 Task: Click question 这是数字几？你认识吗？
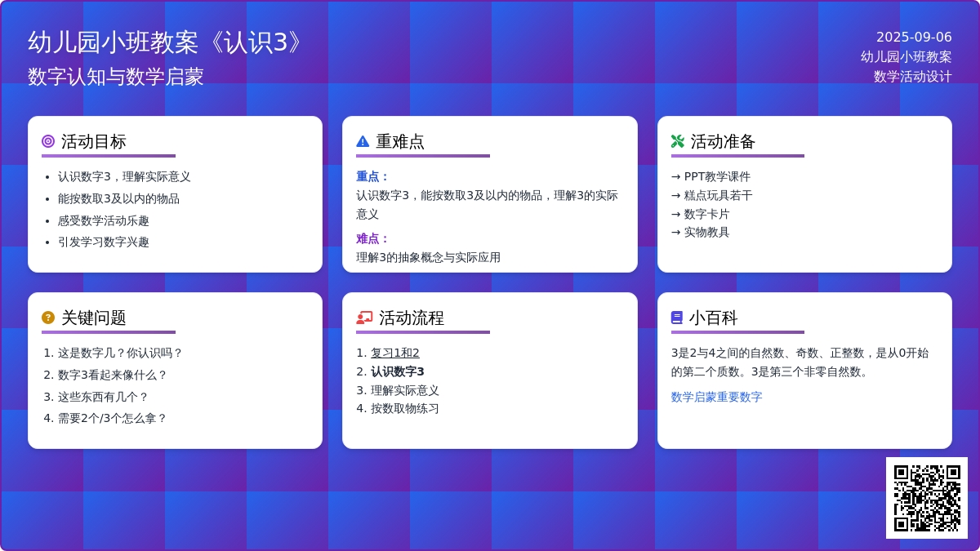point(120,353)
